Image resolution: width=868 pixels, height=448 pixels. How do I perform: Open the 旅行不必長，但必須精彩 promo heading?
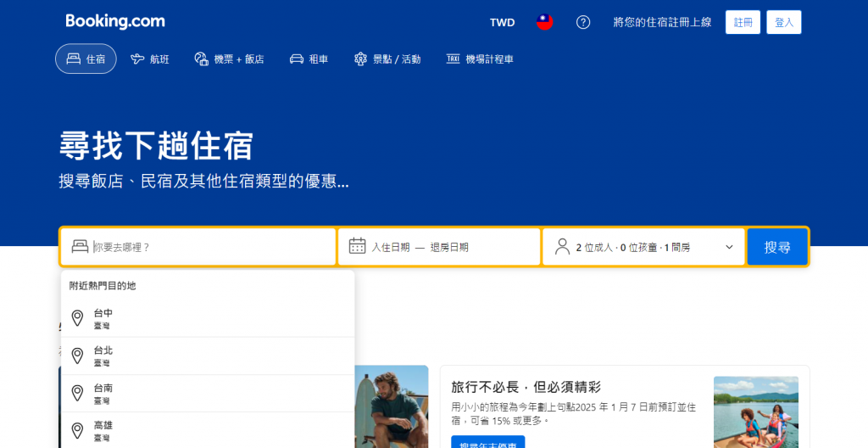tap(526, 386)
